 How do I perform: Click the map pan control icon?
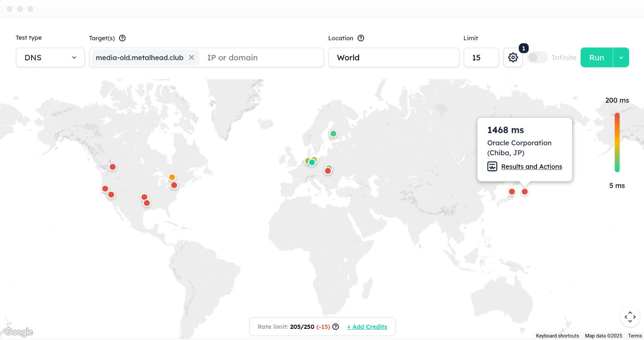click(x=630, y=317)
